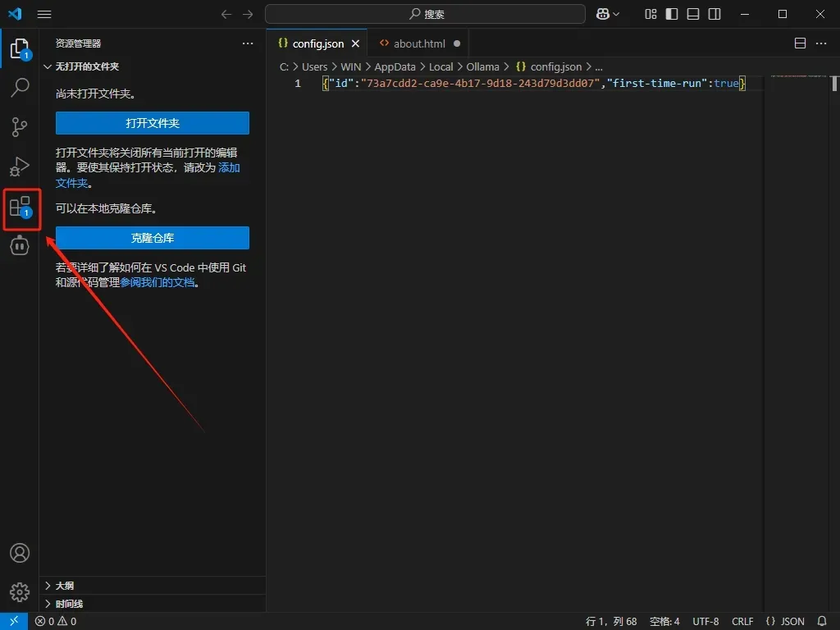The image size is (840, 630).
Task: Click line number 1 in the gutter
Action: [298, 84]
